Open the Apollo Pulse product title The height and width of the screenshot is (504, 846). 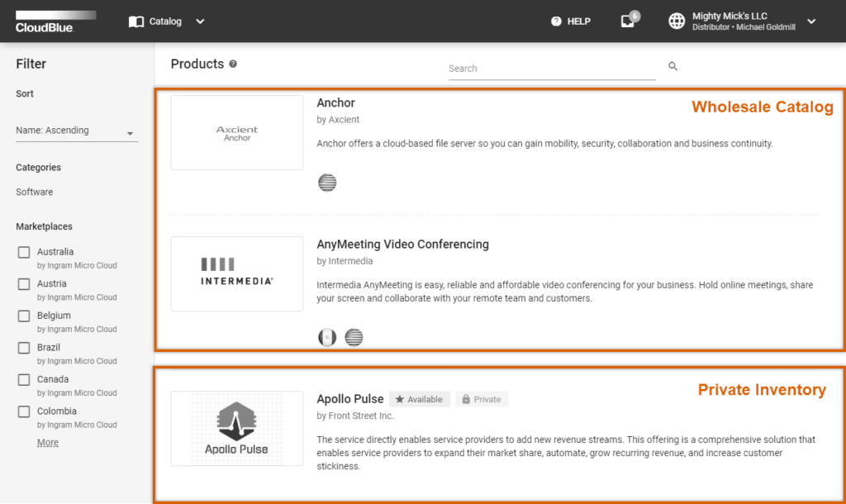click(x=350, y=399)
